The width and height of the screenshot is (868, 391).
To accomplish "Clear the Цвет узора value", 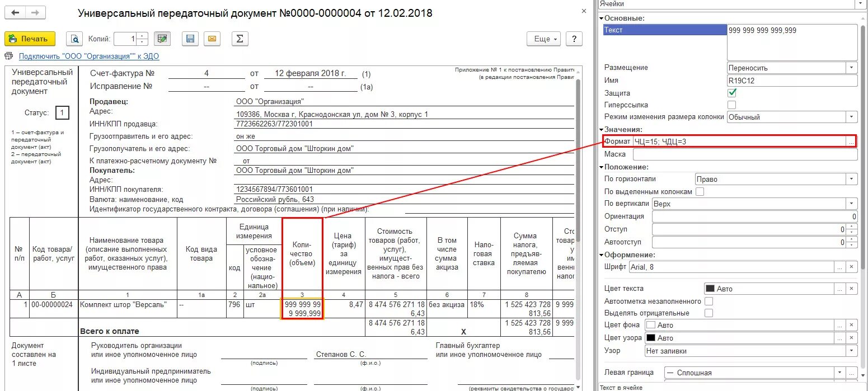I will point(851,338).
